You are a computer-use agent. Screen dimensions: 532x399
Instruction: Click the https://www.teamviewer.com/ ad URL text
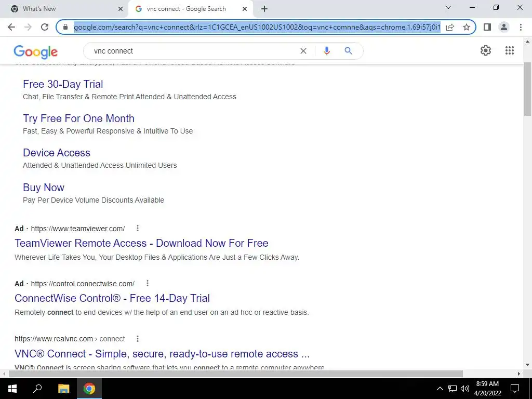tap(78, 229)
